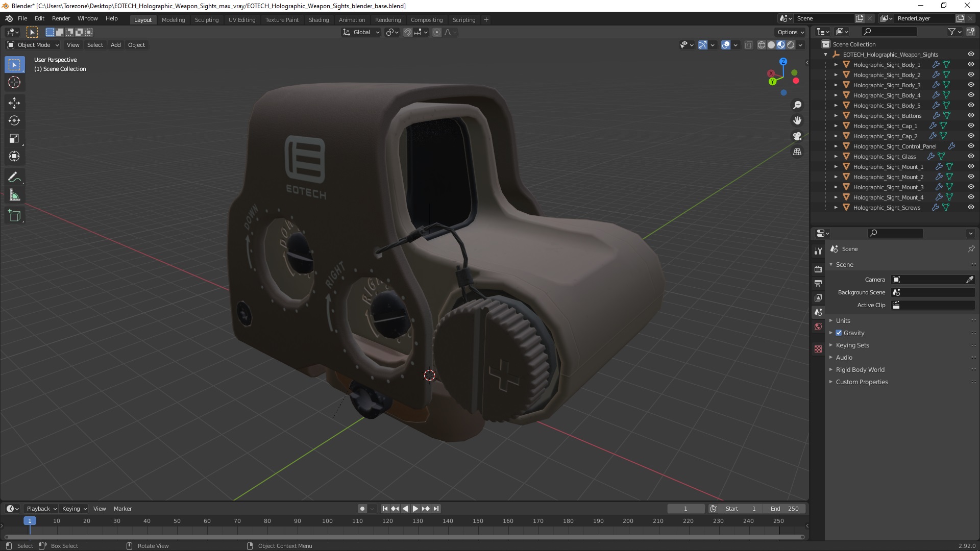Switch to rendered viewport shading
The width and height of the screenshot is (980, 551).
pos(791,45)
